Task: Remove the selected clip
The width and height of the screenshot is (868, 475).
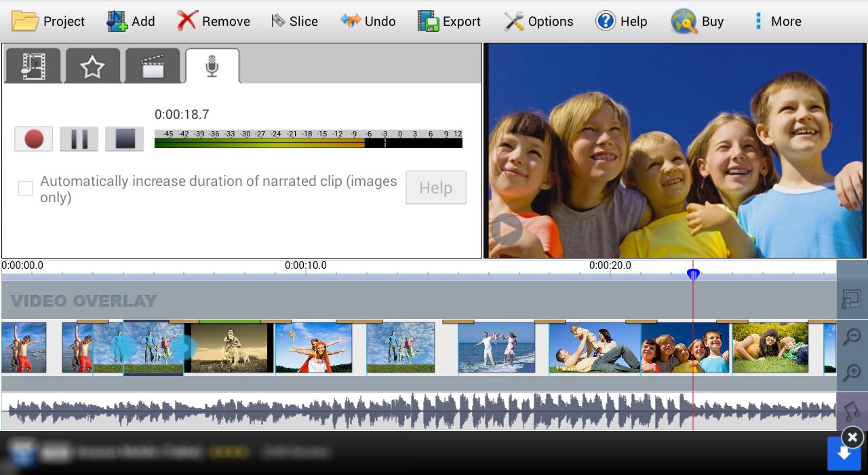Action: point(214,21)
